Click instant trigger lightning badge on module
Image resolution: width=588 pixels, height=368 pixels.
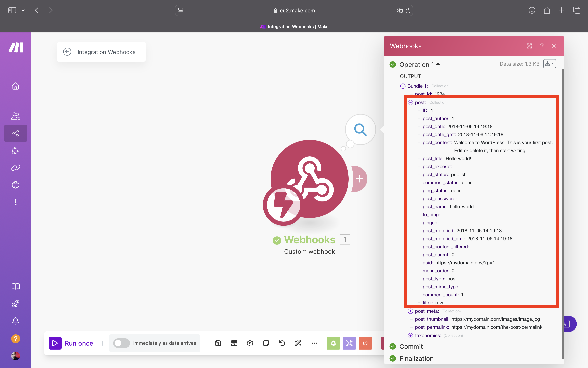pyautogui.click(x=283, y=205)
